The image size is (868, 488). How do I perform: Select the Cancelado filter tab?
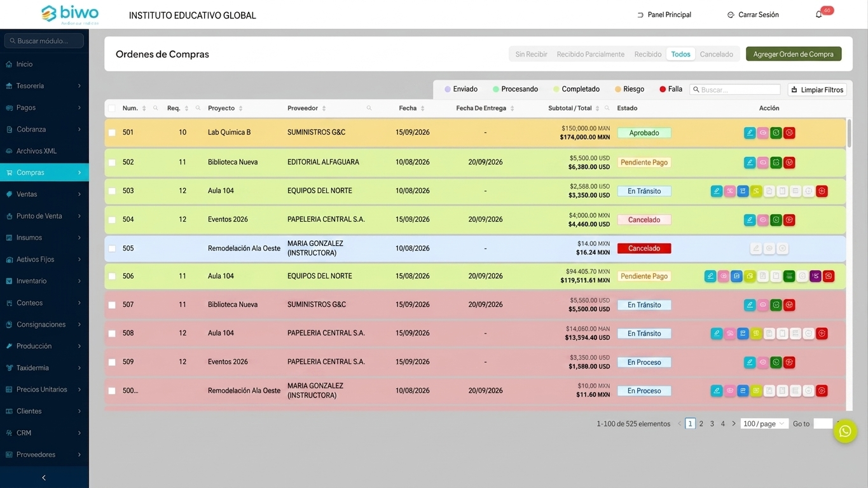[x=717, y=55]
